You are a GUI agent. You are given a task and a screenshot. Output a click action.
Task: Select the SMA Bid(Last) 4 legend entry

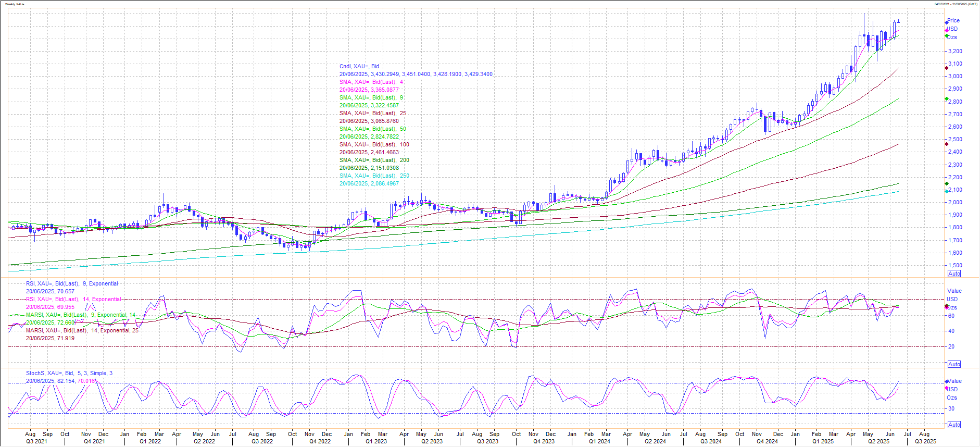tap(371, 82)
